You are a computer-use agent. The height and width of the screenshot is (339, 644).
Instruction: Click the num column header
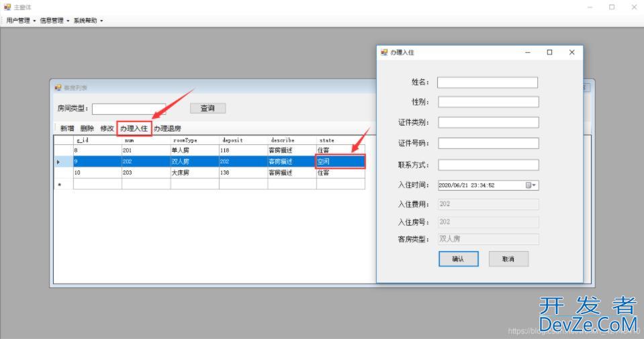(x=146, y=140)
